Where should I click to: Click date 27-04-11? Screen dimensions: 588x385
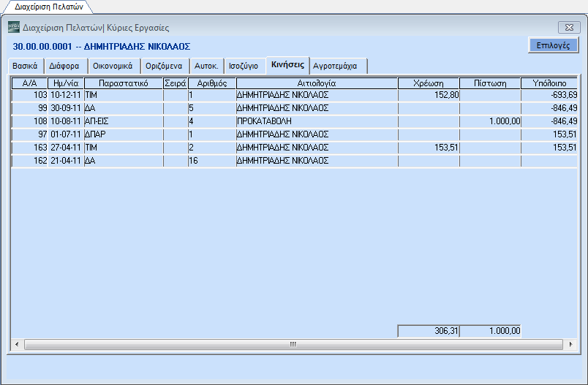pos(66,148)
